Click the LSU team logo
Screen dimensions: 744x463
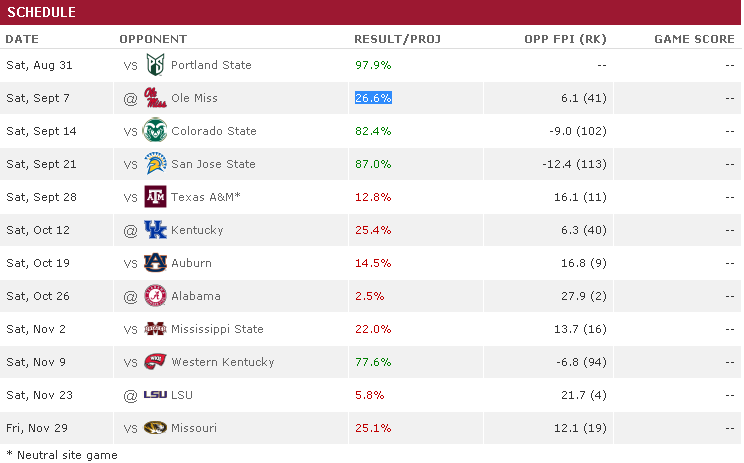click(155, 395)
